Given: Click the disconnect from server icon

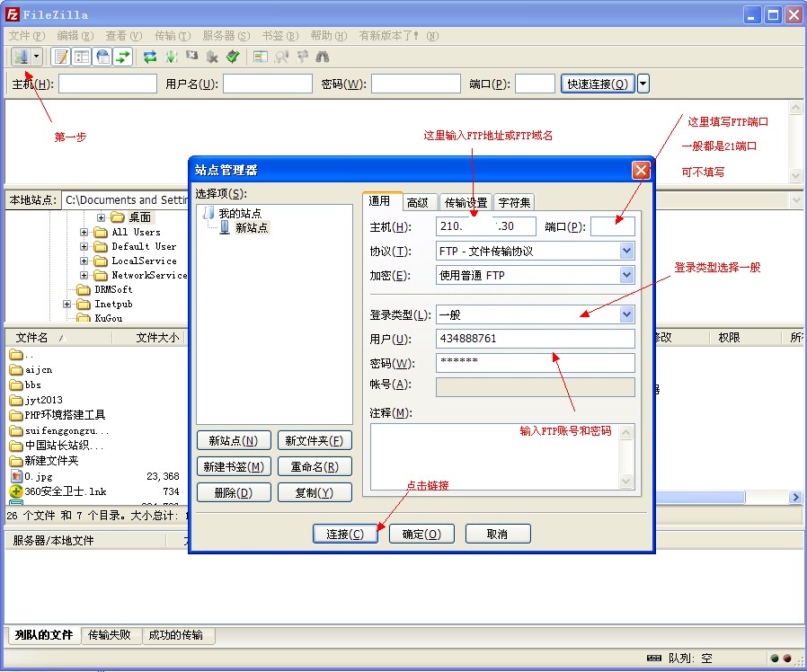Looking at the screenshot, I should pos(212,57).
